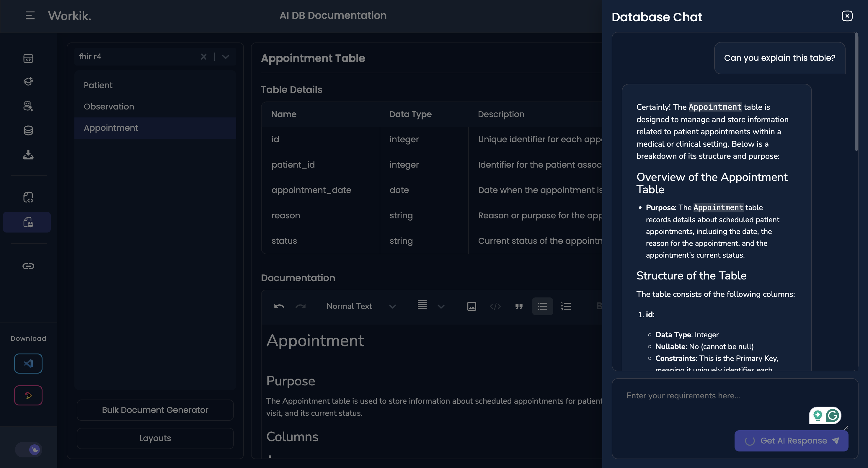
Task: Open the link icon in sidebar
Action: click(x=28, y=266)
